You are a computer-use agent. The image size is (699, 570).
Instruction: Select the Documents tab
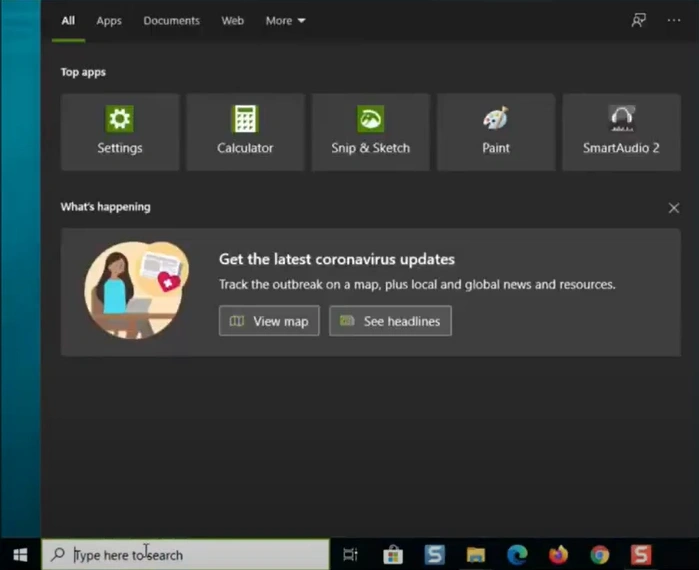tap(171, 21)
